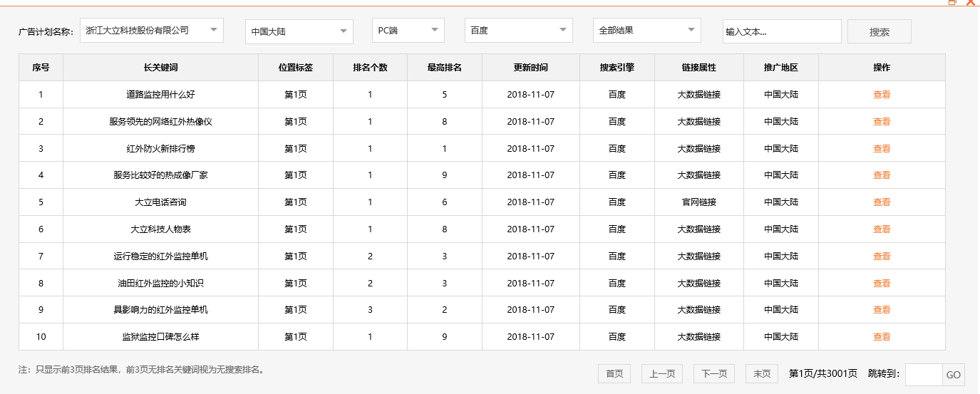The image size is (980, 394).
Task: Click 查看 for 大立科技人物表
Action: click(882, 229)
